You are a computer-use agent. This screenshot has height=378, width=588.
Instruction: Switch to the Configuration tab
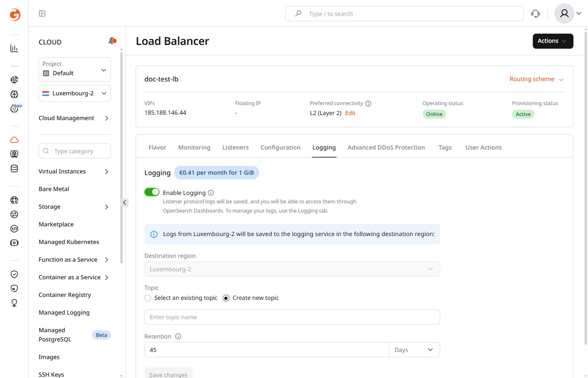click(281, 147)
